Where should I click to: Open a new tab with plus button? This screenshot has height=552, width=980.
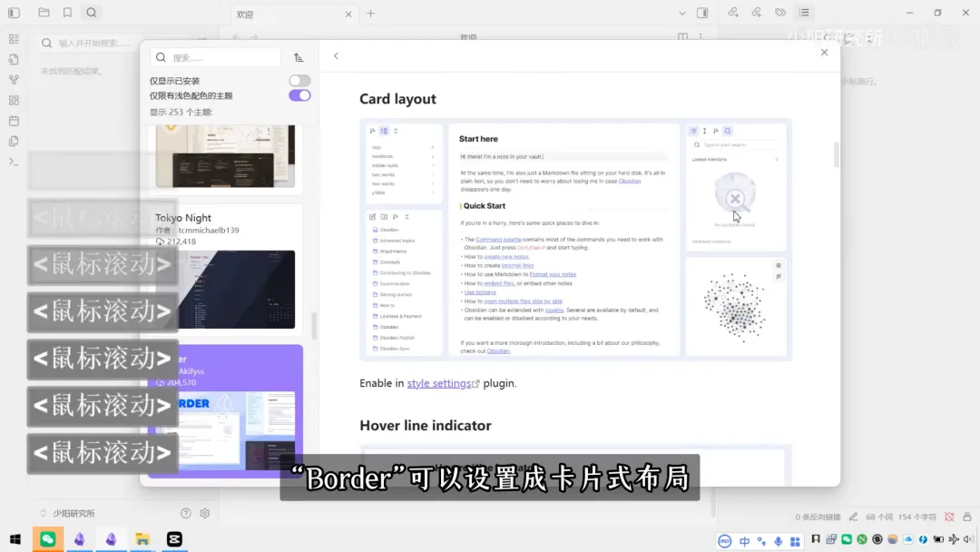point(370,14)
